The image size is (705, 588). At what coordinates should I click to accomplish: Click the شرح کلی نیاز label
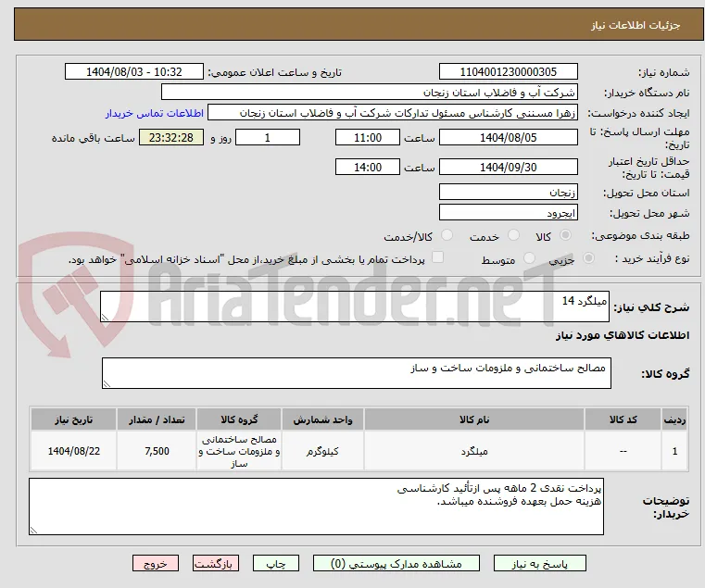tap(651, 307)
